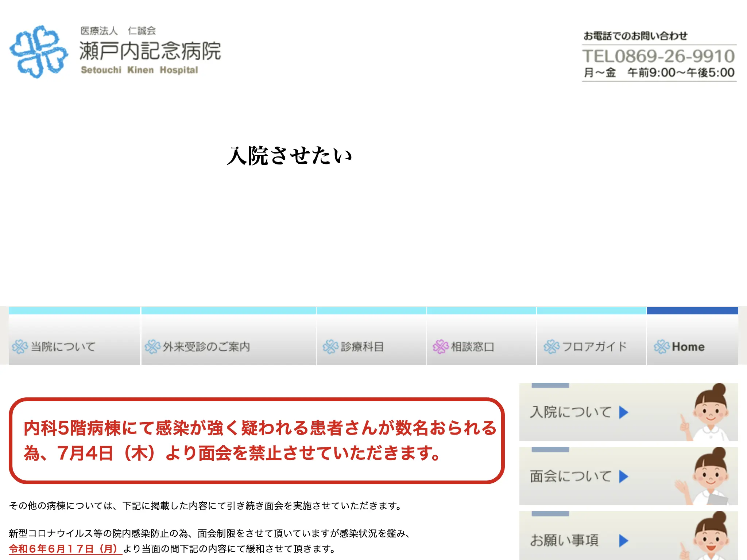Viewport: 747px width, 560px height.
Task: Click the blue arrow next to お願い事項
Action: [x=624, y=541]
